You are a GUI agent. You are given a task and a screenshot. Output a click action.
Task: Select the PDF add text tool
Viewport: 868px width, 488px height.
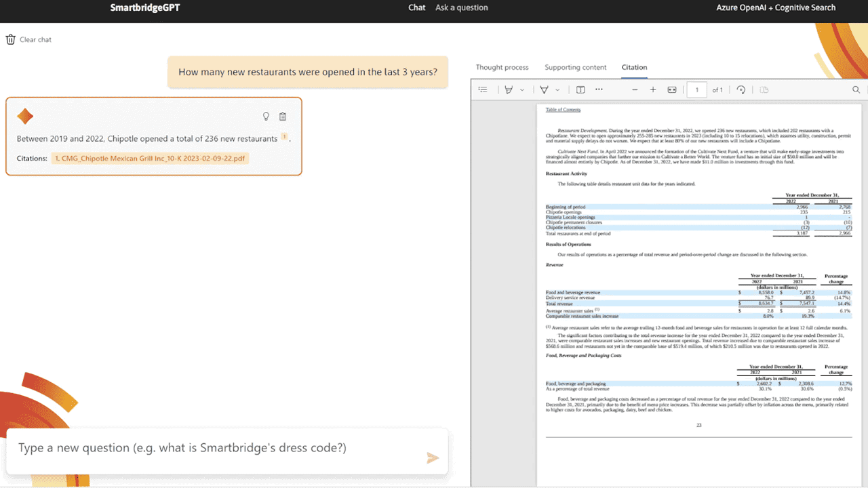tap(580, 89)
